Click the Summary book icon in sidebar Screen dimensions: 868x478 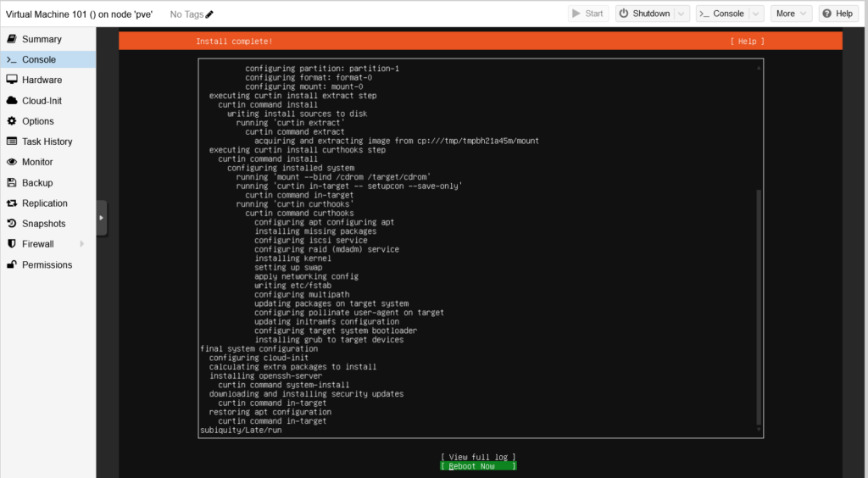point(12,39)
